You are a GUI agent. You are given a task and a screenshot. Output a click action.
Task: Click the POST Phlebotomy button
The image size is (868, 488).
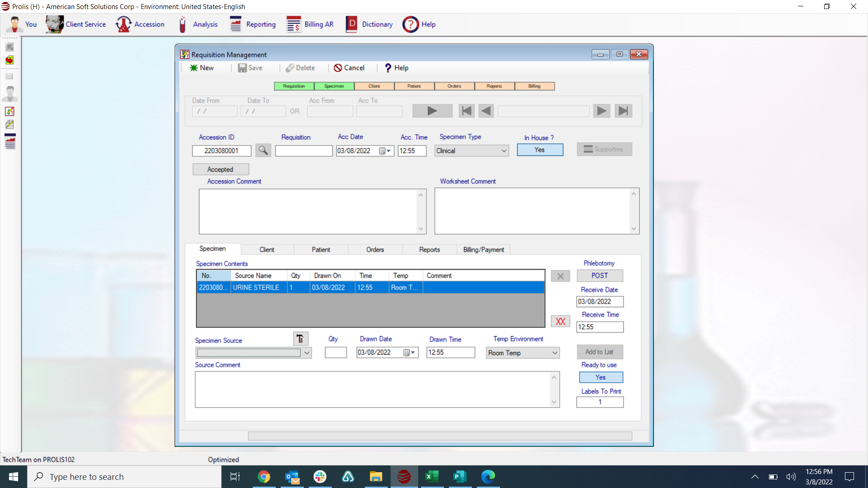tap(599, 276)
